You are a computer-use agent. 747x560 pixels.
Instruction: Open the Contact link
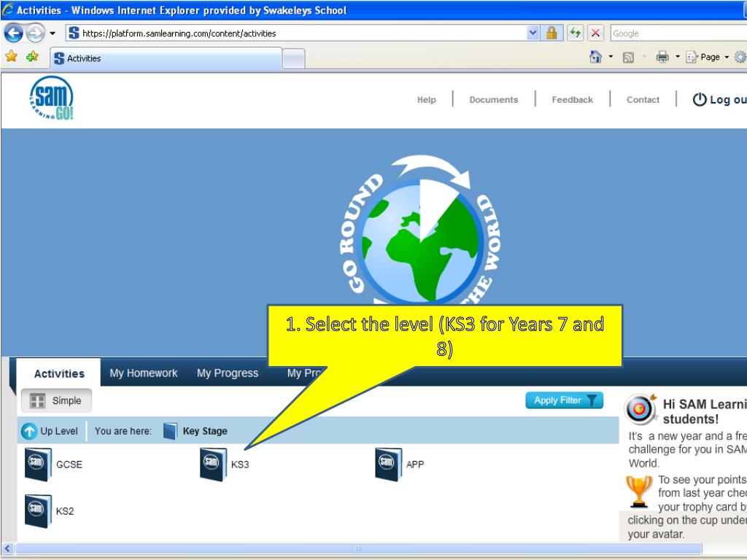tap(643, 99)
